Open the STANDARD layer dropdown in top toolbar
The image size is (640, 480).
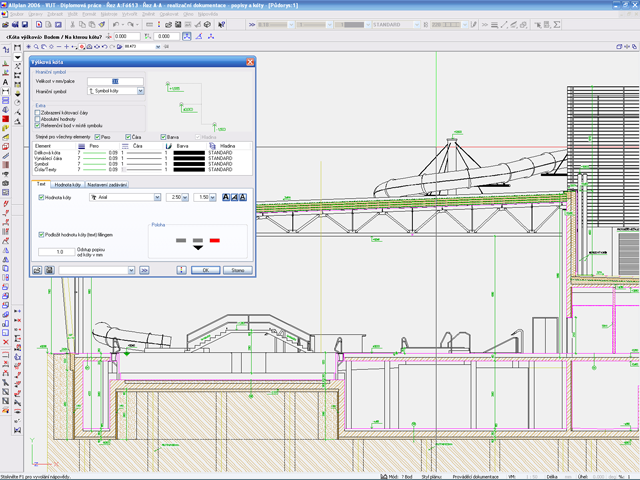tap(416, 24)
